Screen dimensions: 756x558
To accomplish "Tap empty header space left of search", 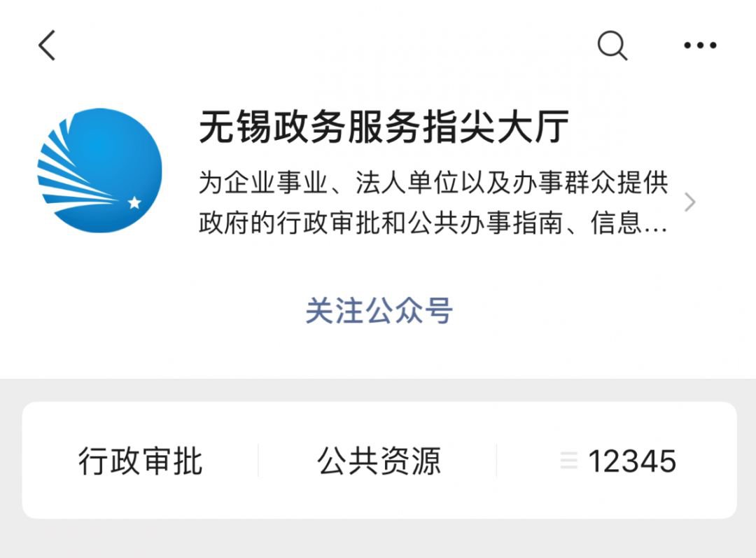I will [x=323, y=46].
